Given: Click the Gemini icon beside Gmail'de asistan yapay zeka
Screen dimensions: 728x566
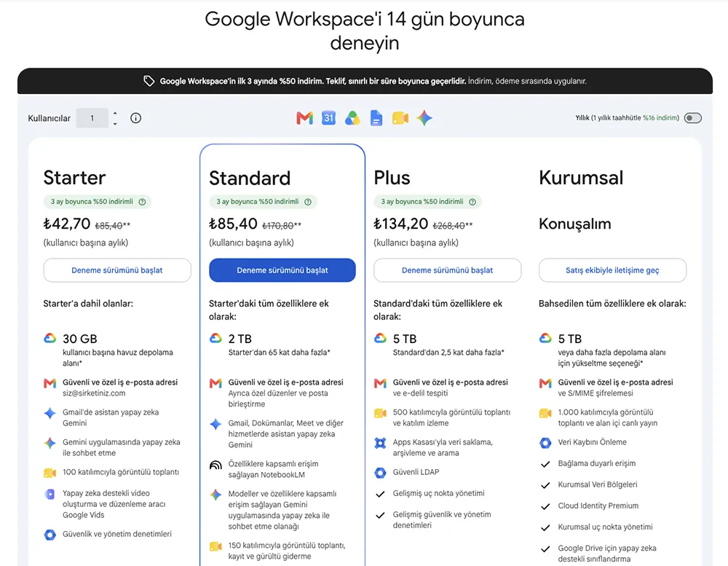Looking at the screenshot, I should 50,413.
